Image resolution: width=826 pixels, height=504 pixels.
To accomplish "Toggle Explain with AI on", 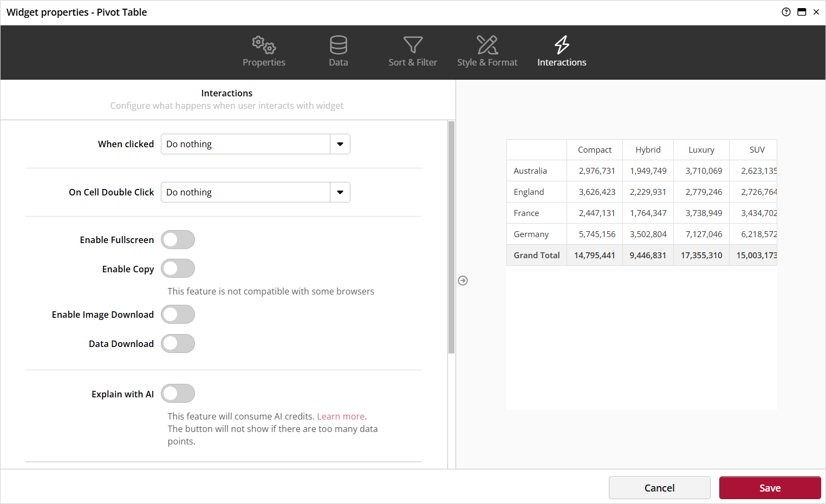I will [x=178, y=394].
